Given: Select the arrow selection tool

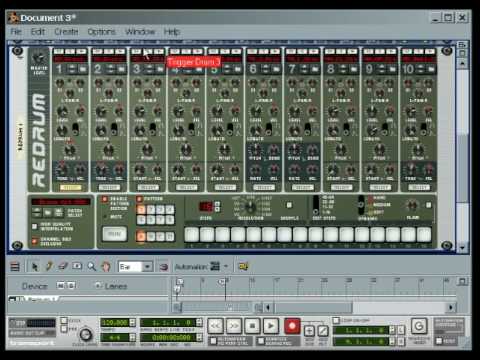Looking at the screenshot, I should 35,266.
